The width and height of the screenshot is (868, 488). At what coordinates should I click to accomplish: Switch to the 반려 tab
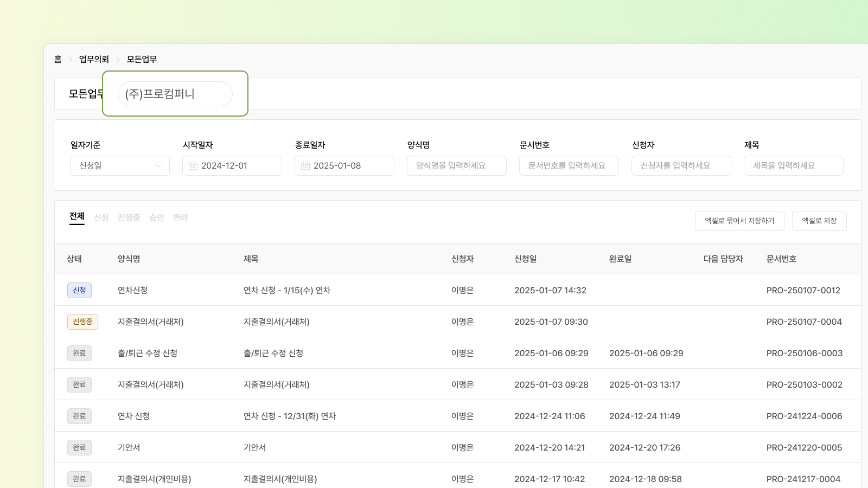click(180, 217)
